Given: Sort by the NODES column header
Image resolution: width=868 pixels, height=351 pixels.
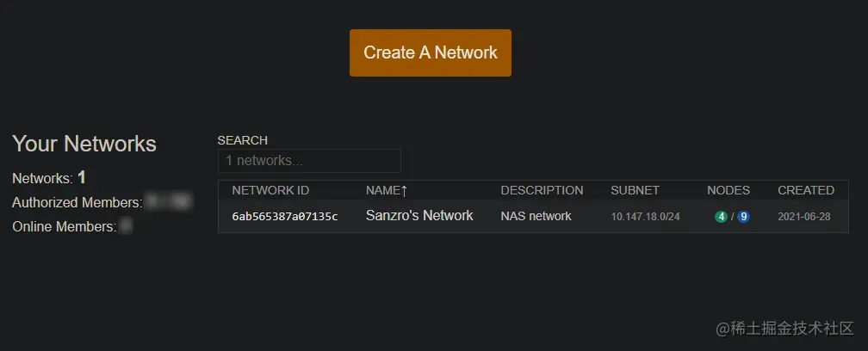Looking at the screenshot, I should (x=728, y=190).
